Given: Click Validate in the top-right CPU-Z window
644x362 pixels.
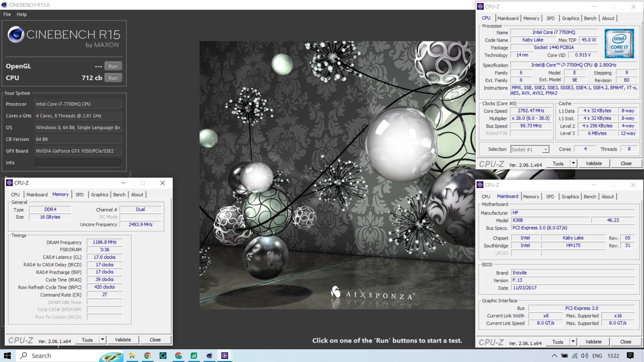Looking at the screenshot, I should click(594, 163).
